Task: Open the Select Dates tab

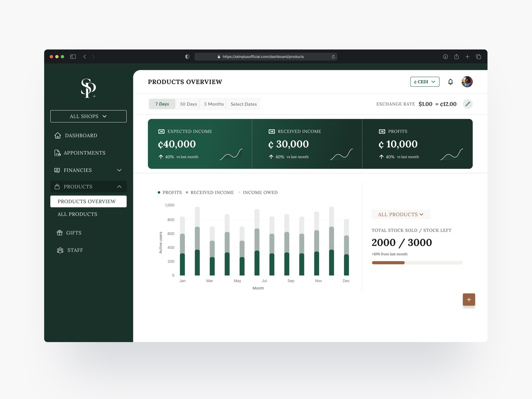Action: [x=243, y=104]
